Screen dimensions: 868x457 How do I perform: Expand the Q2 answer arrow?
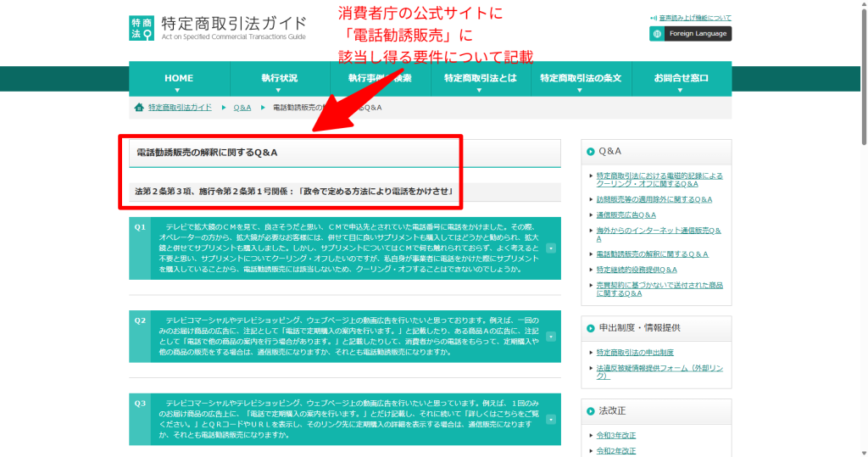click(551, 337)
